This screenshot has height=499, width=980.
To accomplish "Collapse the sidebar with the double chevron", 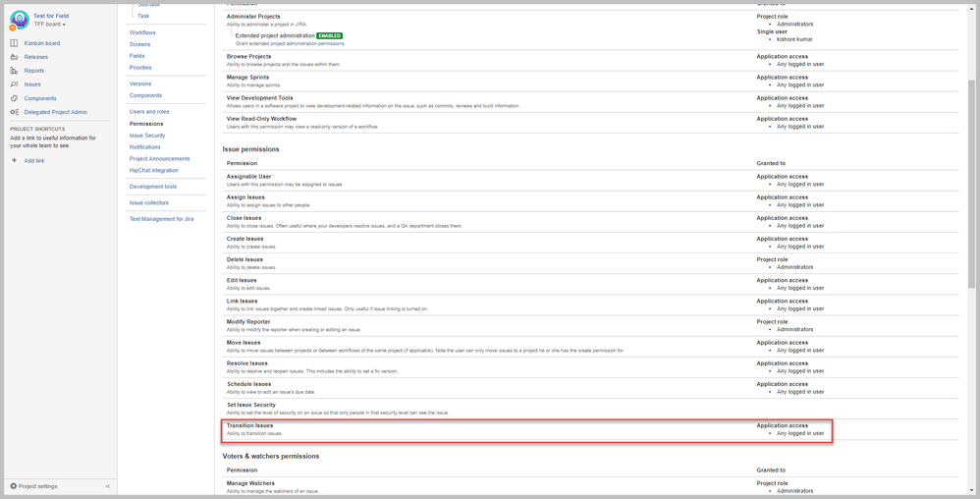I will pos(107,486).
